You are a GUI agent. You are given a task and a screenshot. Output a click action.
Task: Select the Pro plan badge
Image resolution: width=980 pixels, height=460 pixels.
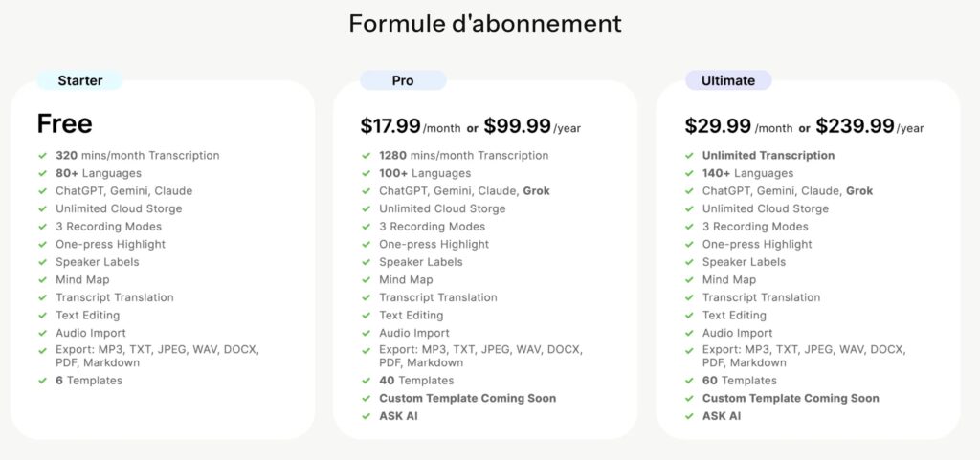403,81
